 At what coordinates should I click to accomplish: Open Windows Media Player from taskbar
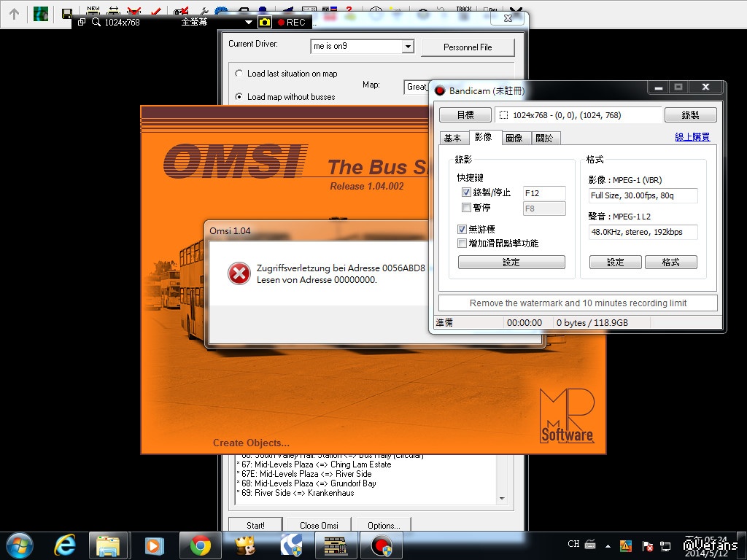154,545
